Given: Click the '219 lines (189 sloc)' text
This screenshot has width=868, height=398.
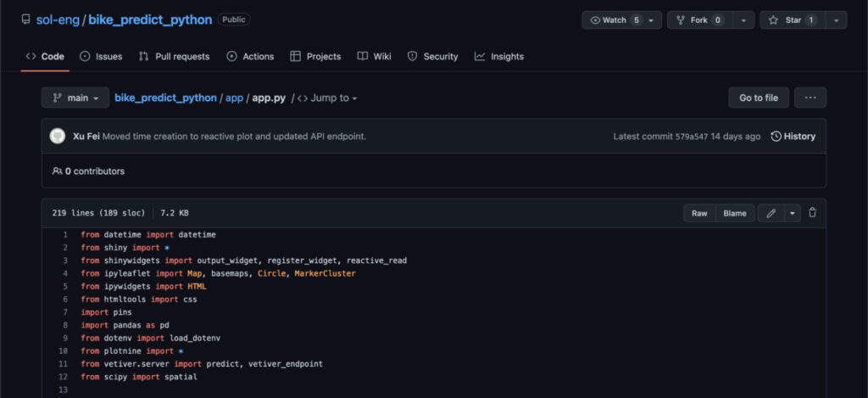Looking at the screenshot, I should (x=98, y=213).
